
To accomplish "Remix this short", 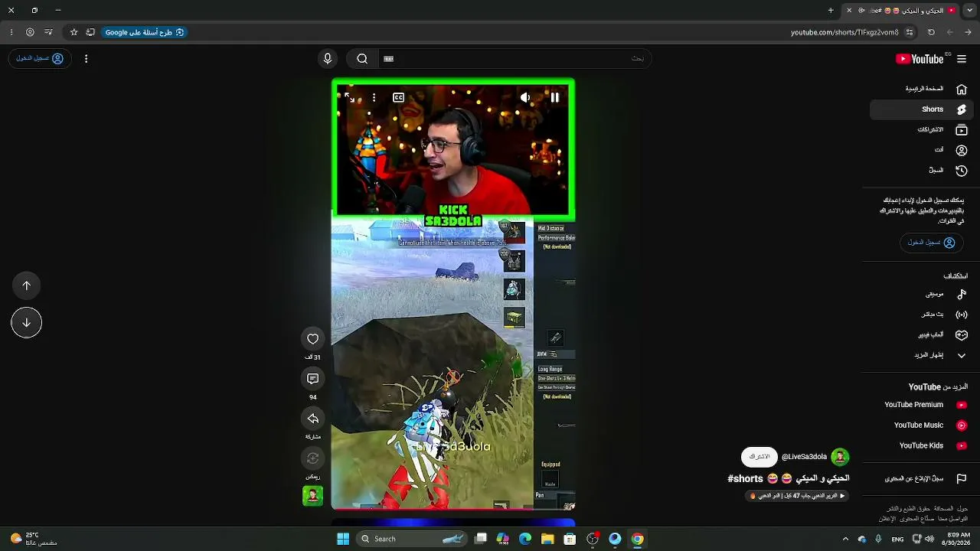I will (312, 458).
